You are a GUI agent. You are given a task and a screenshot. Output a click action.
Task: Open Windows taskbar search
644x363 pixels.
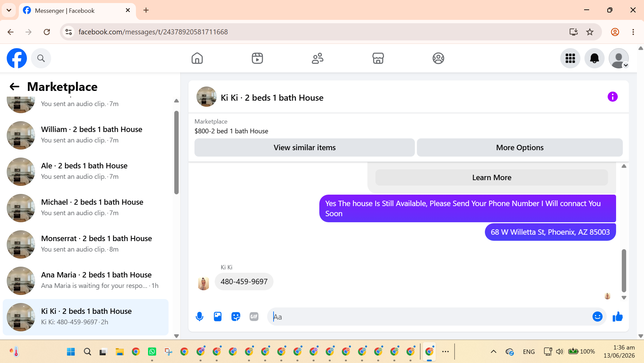tap(87, 352)
